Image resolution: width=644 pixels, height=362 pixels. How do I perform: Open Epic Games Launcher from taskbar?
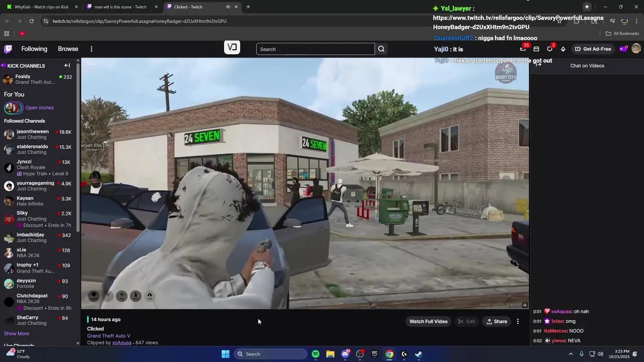374,354
